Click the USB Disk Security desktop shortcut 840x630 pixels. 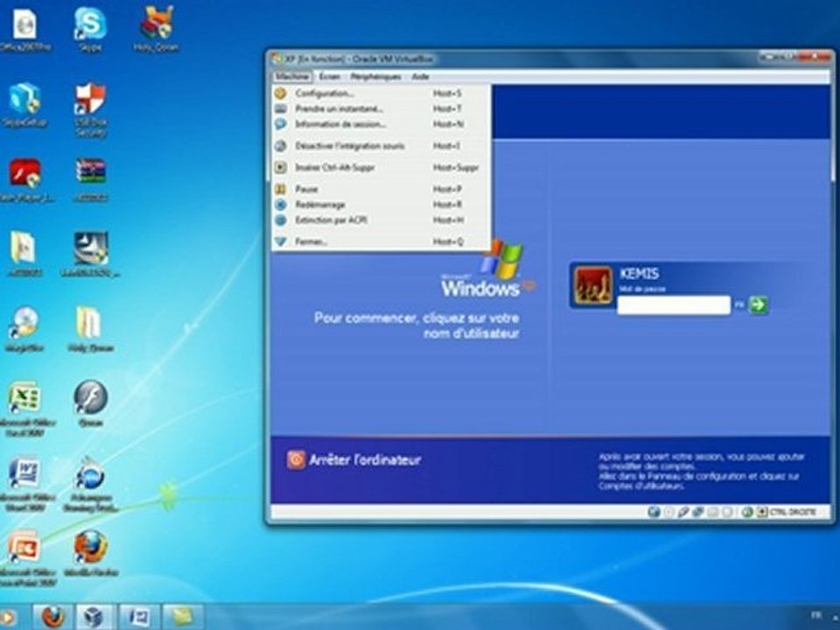[x=90, y=108]
